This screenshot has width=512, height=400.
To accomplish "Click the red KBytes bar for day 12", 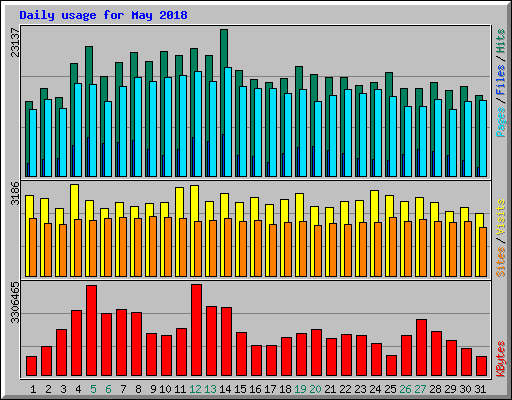I will (x=196, y=330).
